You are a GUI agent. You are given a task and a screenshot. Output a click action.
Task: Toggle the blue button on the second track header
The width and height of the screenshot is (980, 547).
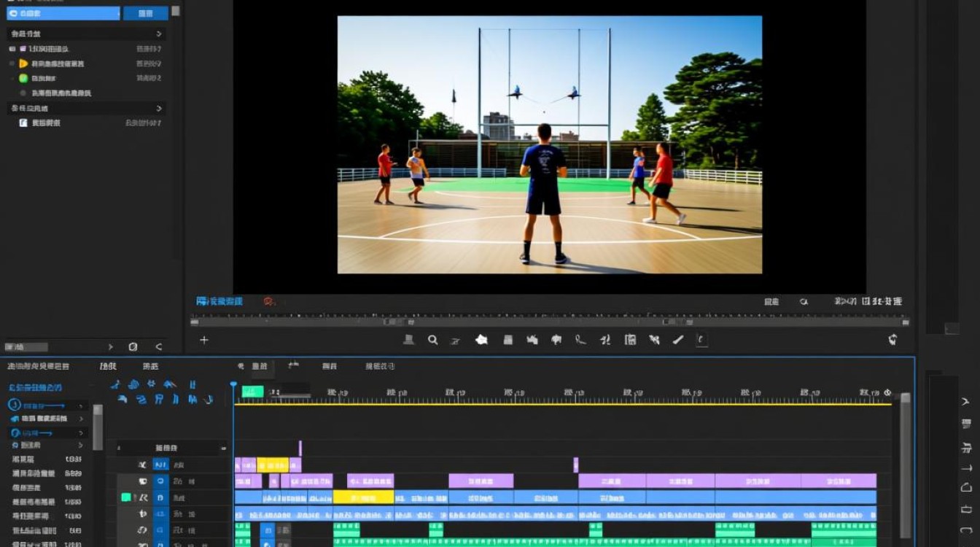[x=160, y=481]
